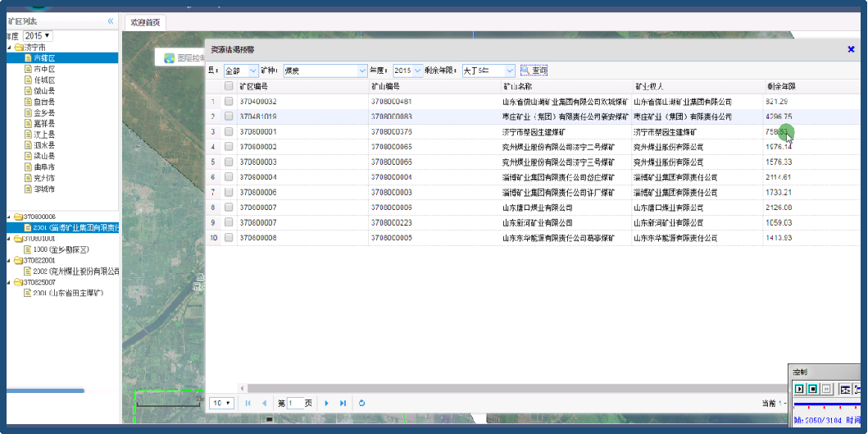Select 2001 (山东省田庄煤矿) tree item
The image size is (868, 434).
point(69,293)
